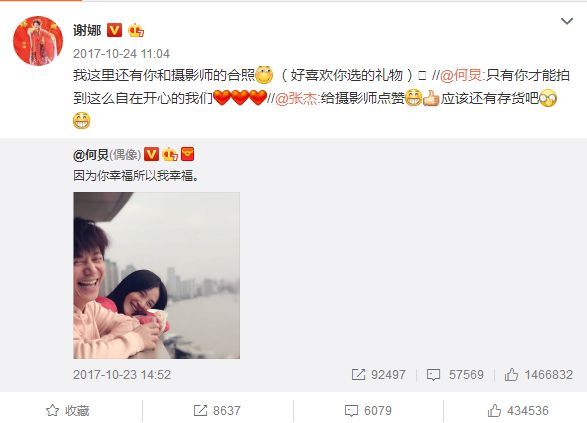Click the verified V badge beside @何炅
587x423 pixels.
pos(151,154)
